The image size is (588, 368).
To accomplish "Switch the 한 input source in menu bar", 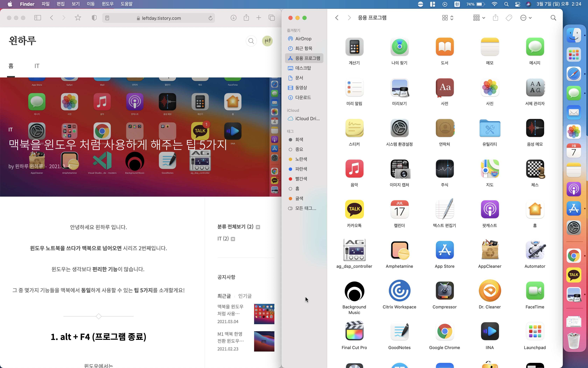I will 457,4.
